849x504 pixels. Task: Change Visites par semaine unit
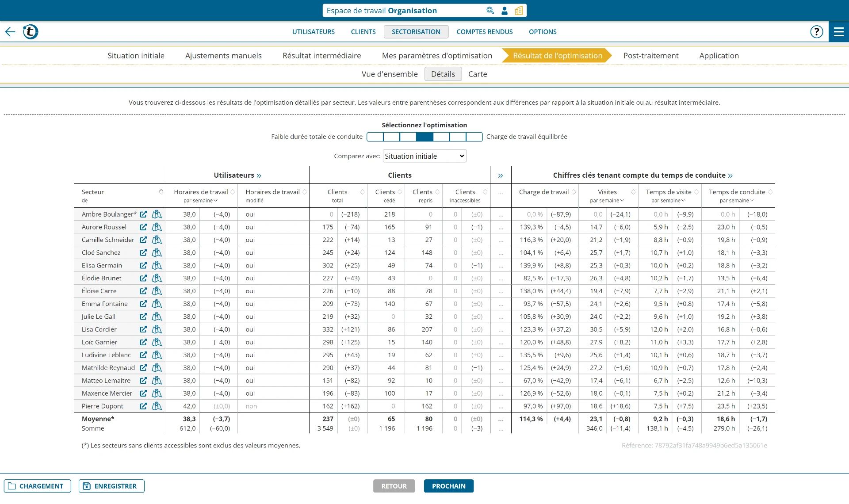pyautogui.click(x=607, y=201)
